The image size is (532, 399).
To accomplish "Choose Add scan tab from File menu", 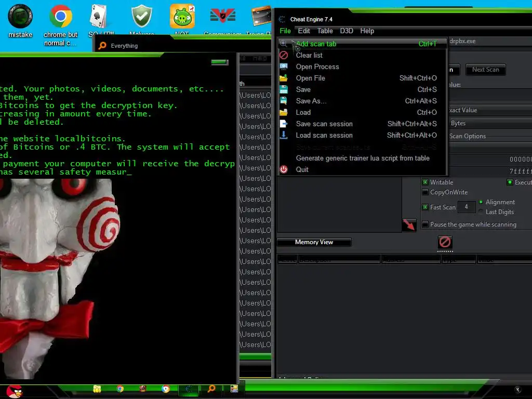I will (362, 44).
